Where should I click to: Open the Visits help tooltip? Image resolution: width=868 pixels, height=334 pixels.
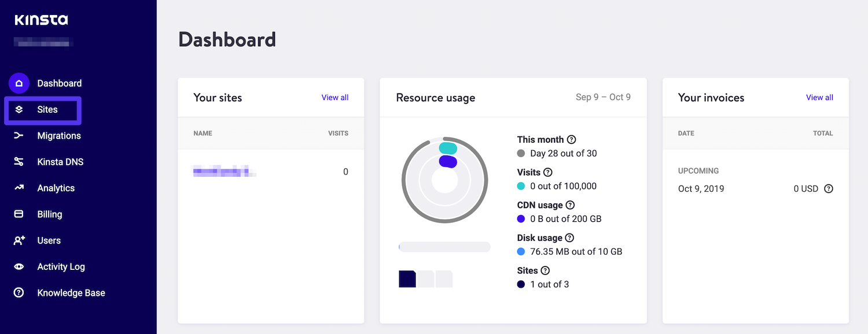pos(547,172)
